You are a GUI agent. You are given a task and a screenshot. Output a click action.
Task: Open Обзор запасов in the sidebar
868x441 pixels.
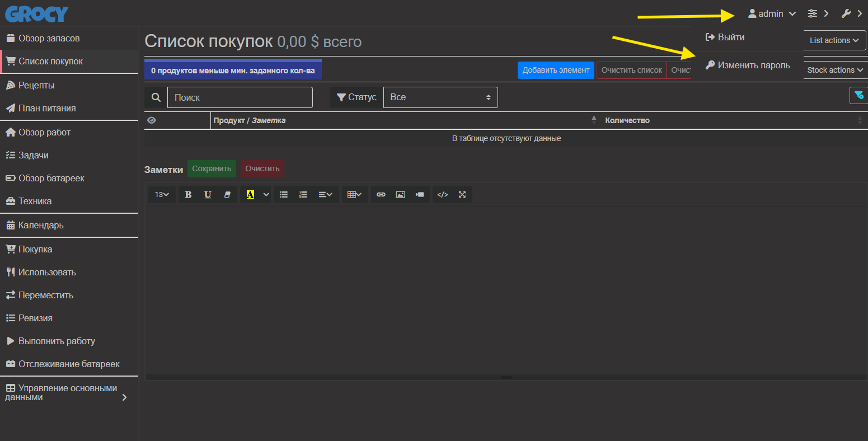(69, 39)
